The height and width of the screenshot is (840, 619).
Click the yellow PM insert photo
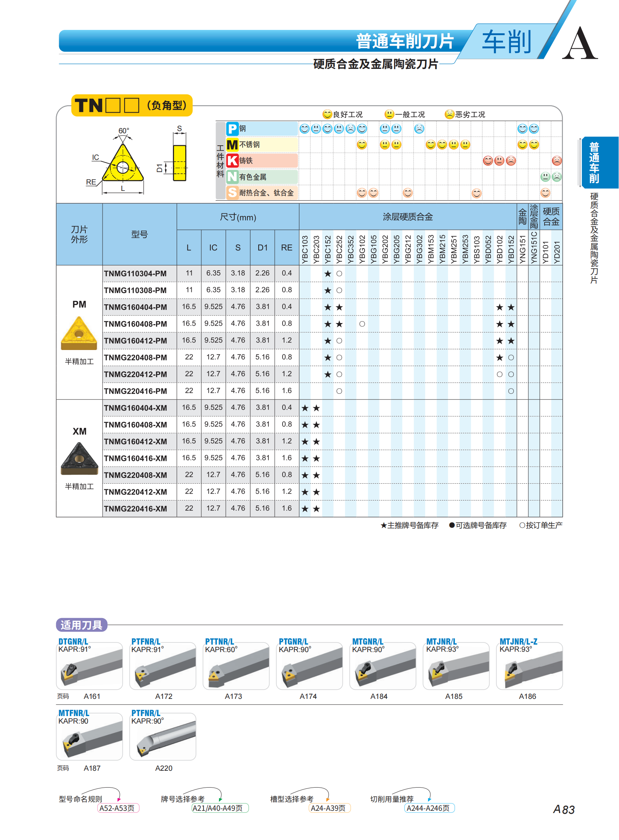(79, 333)
